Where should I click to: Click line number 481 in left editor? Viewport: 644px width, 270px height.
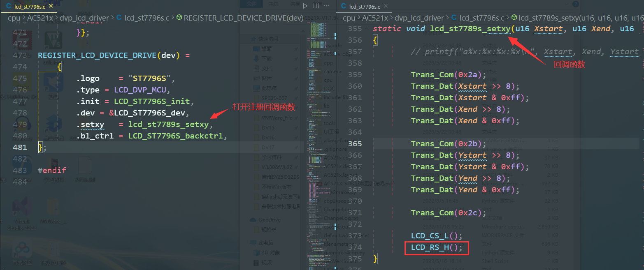[x=20, y=147]
